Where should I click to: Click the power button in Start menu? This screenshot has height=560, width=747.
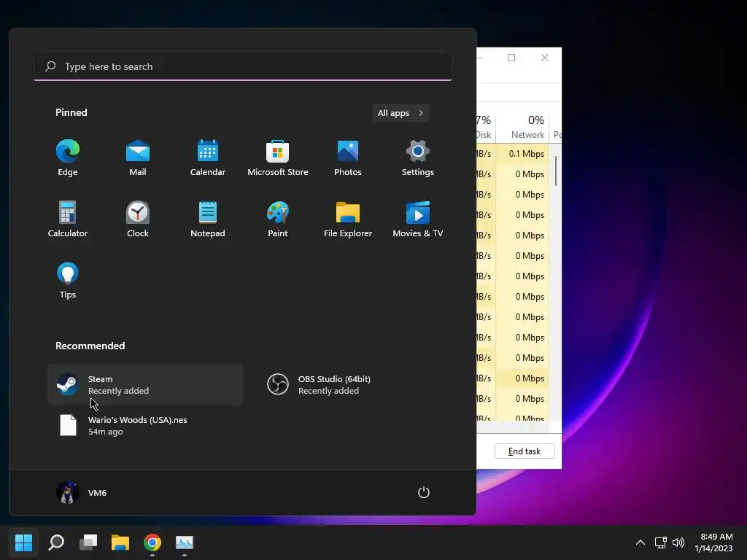[x=424, y=492]
